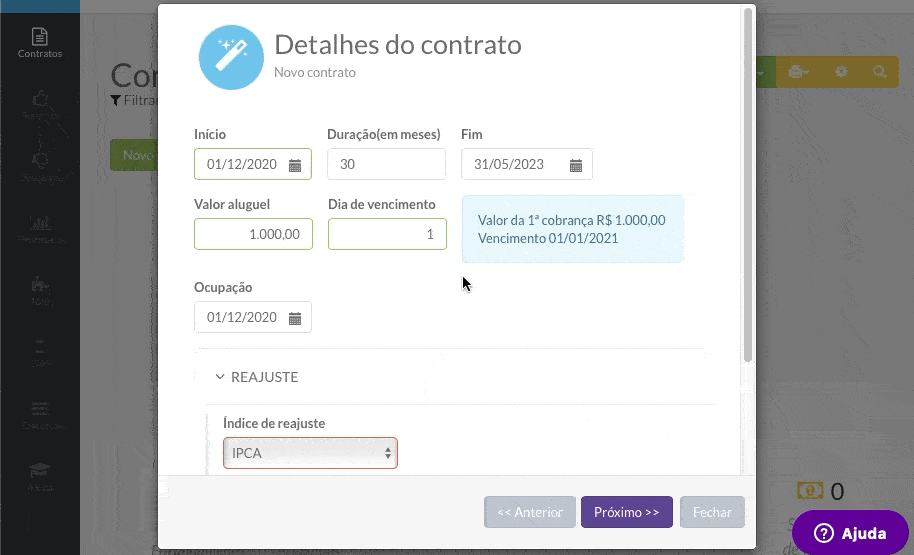914x555 pixels.
Task: Click the search magnifier icon
Action: point(879,72)
